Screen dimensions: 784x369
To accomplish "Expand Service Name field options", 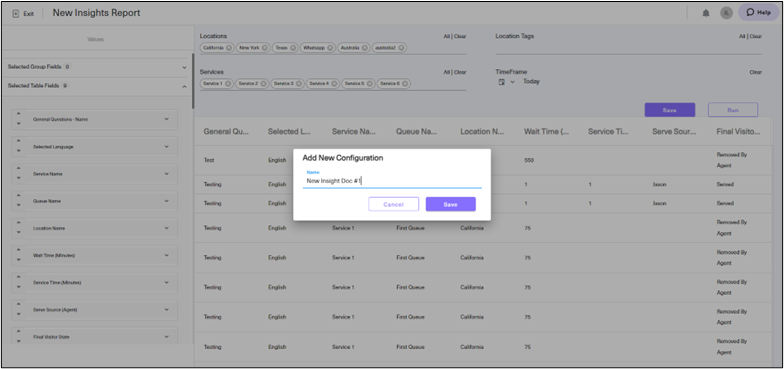I will click(166, 174).
